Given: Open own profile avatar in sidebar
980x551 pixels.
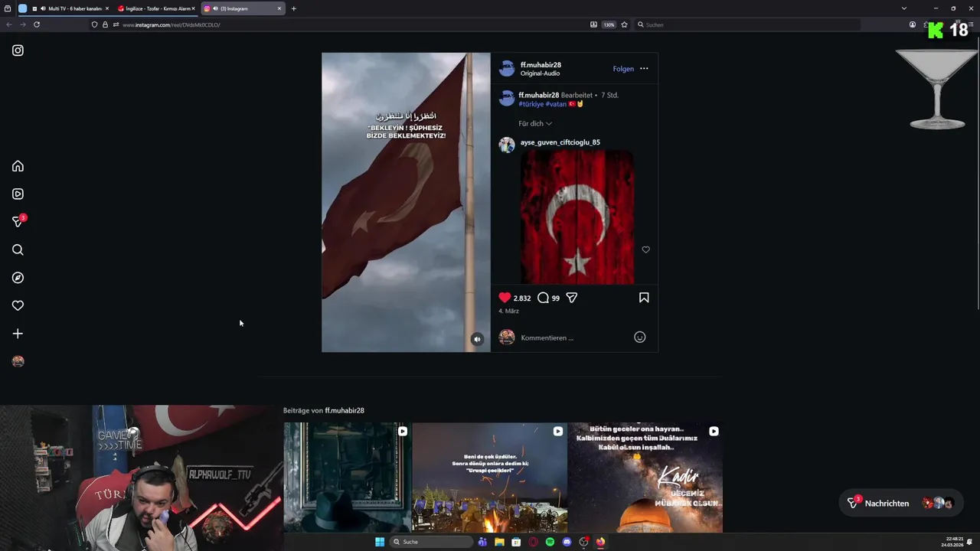Looking at the screenshot, I should (18, 361).
